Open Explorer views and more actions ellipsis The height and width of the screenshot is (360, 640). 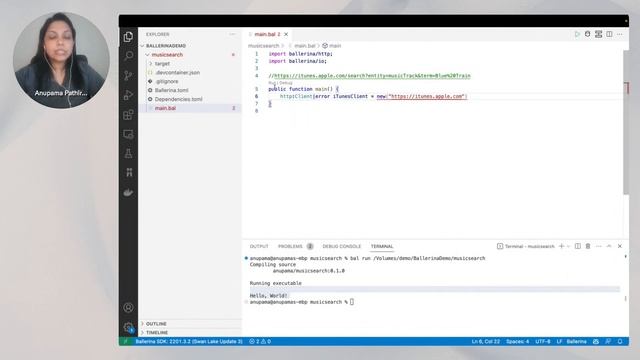click(232, 34)
